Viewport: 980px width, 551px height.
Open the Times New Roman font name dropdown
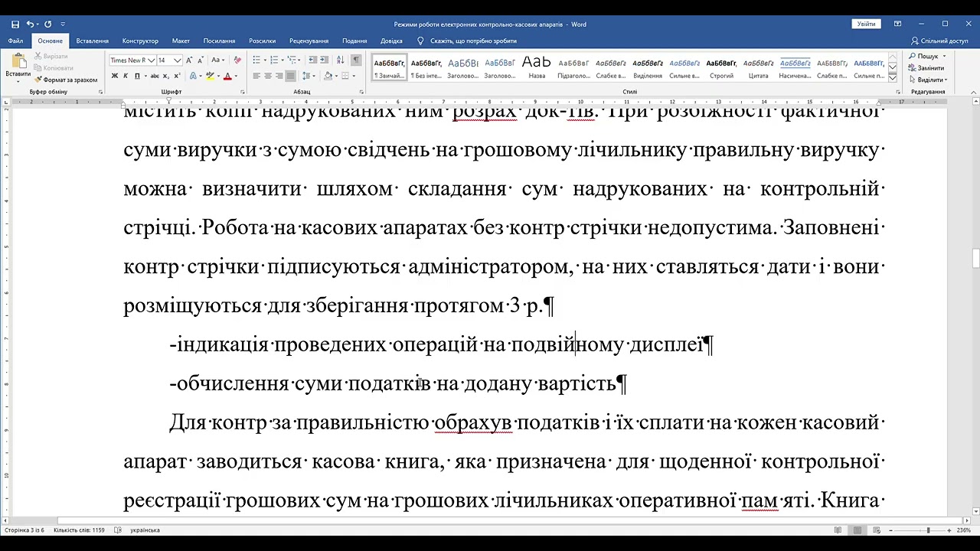point(151,60)
